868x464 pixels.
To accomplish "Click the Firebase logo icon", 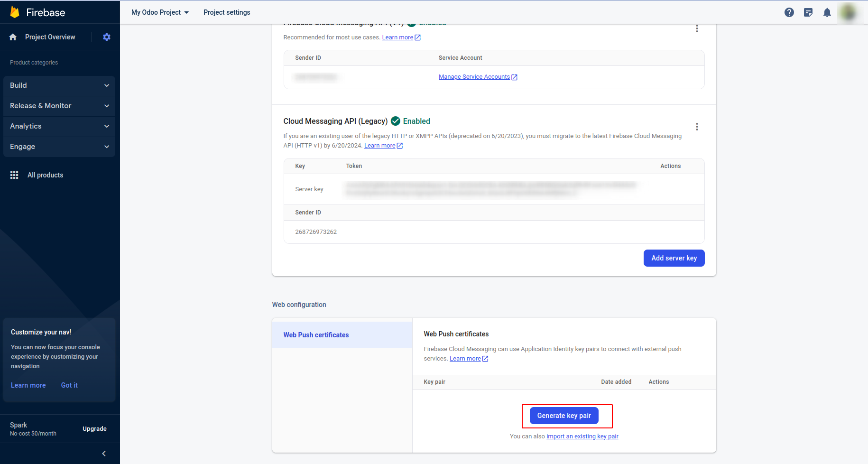I will click(15, 12).
